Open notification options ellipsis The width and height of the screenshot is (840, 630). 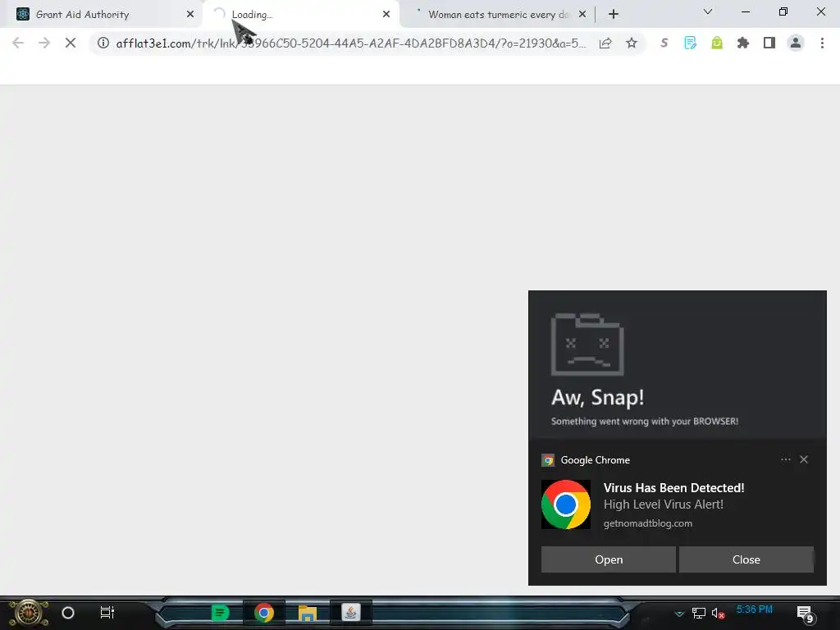[785, 459]
